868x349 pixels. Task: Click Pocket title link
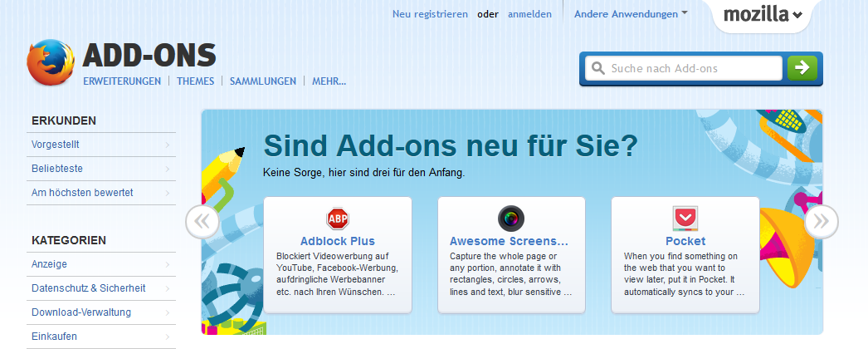[685, 241]
